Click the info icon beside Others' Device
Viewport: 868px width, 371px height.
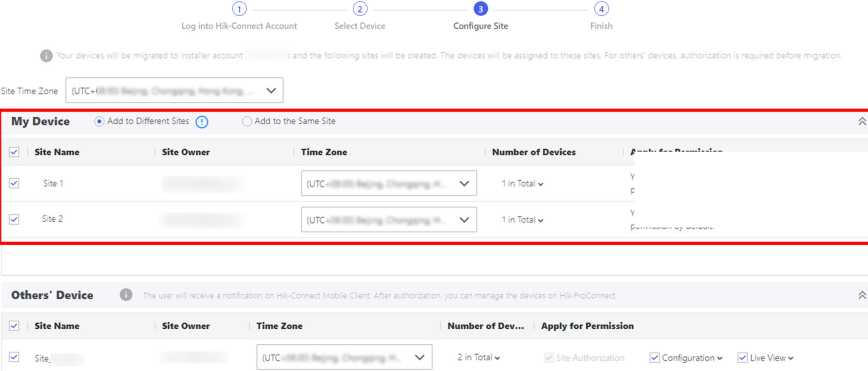tap(126, 295)
